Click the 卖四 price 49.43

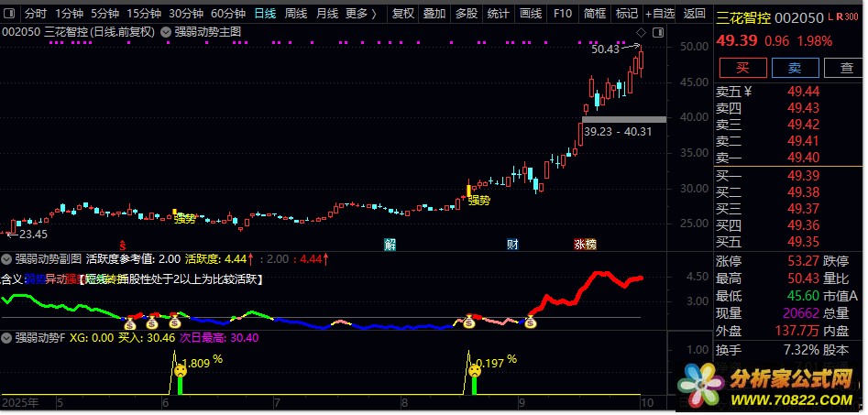point(803,108)
